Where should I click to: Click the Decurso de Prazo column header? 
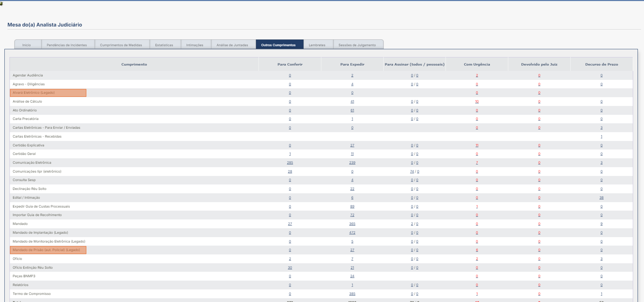point(602,64)
